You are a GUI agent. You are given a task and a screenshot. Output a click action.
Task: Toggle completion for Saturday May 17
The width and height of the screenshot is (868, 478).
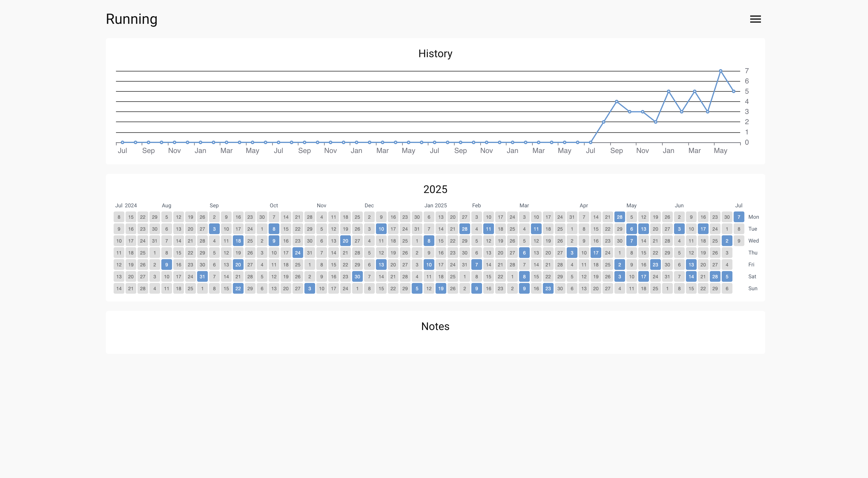643,276
